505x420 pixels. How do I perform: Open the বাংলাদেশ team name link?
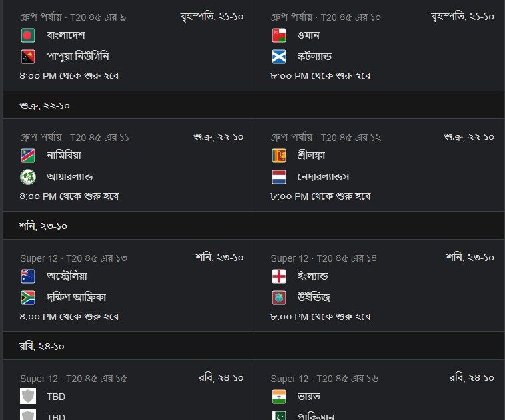(66, 35)
